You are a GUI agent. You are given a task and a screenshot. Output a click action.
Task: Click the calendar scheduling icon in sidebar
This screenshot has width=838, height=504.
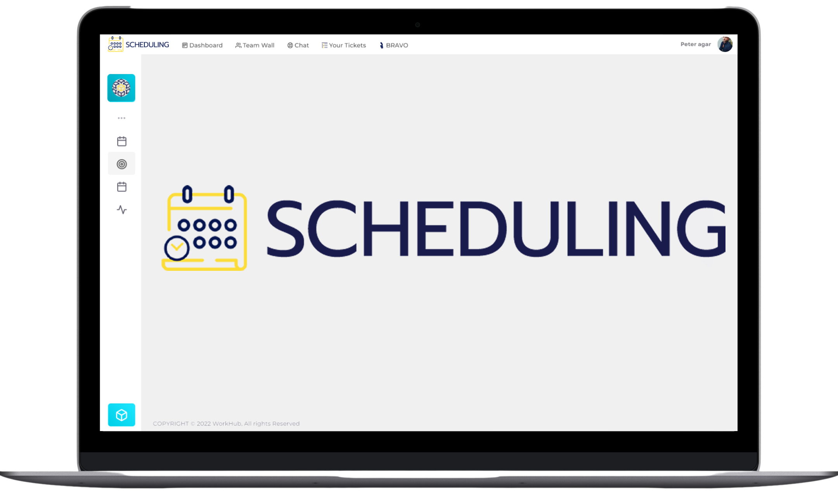tap(121, 141)
